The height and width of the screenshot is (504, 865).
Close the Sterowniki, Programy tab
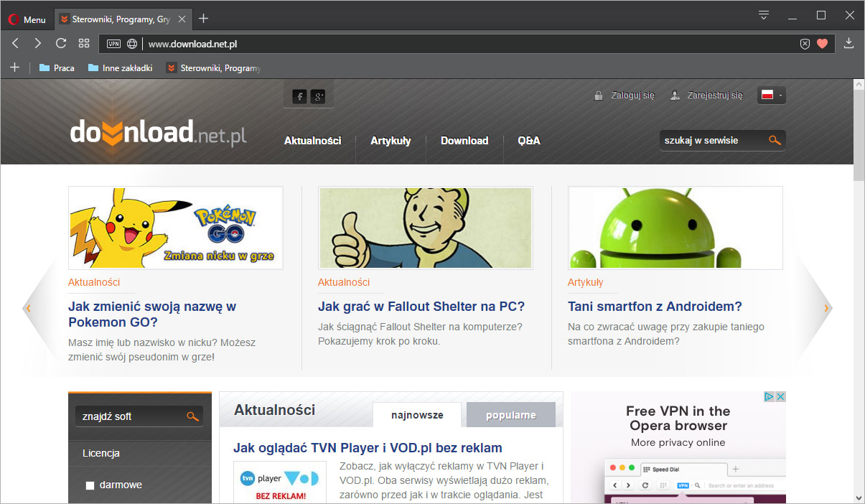tap(182, 19)
